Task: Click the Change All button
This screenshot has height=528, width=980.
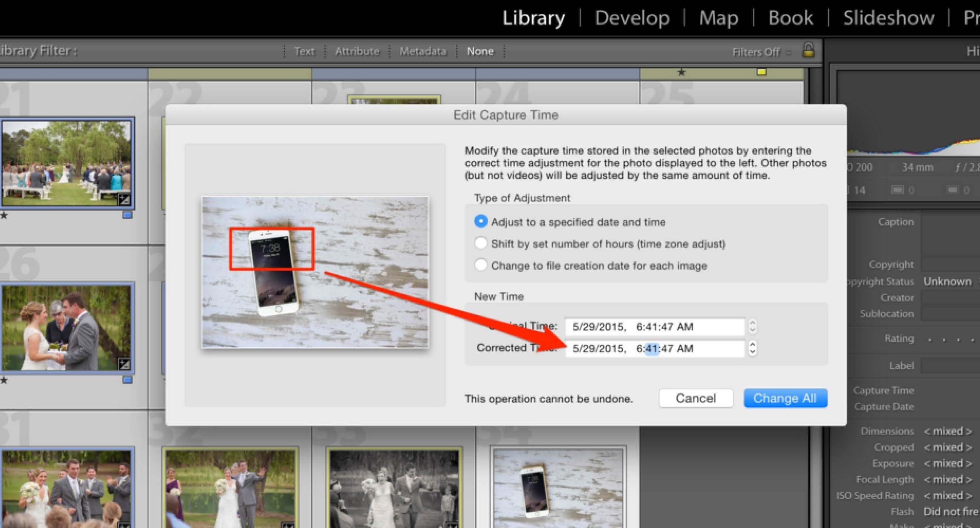Action: (x=785, y=397)
